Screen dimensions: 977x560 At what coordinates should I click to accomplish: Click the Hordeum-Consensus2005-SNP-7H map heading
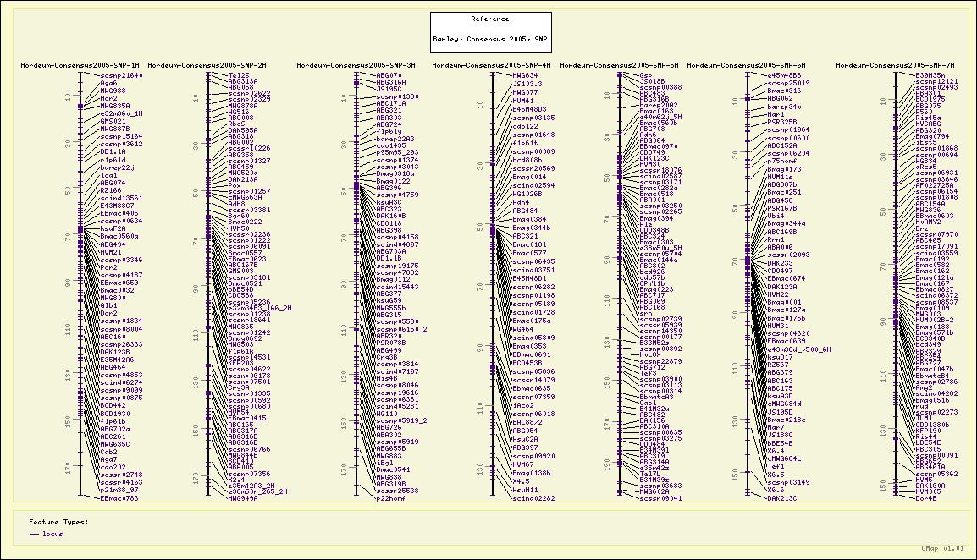[x=895, y=65]
